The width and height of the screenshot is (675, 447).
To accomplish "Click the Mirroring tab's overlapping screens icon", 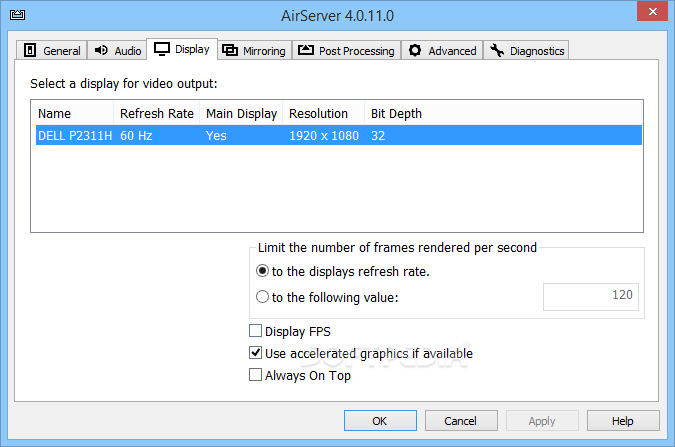I will pos(230,50).
